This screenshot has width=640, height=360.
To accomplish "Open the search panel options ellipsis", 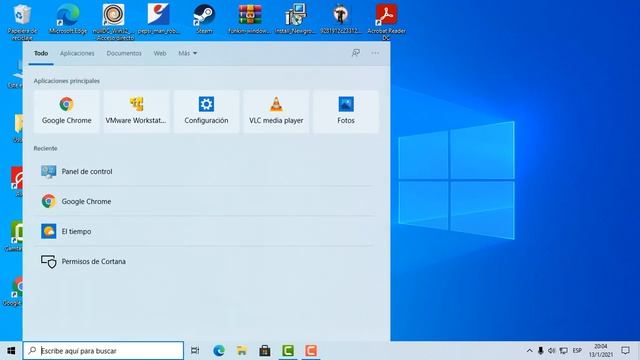I will (x=375, y=53).
